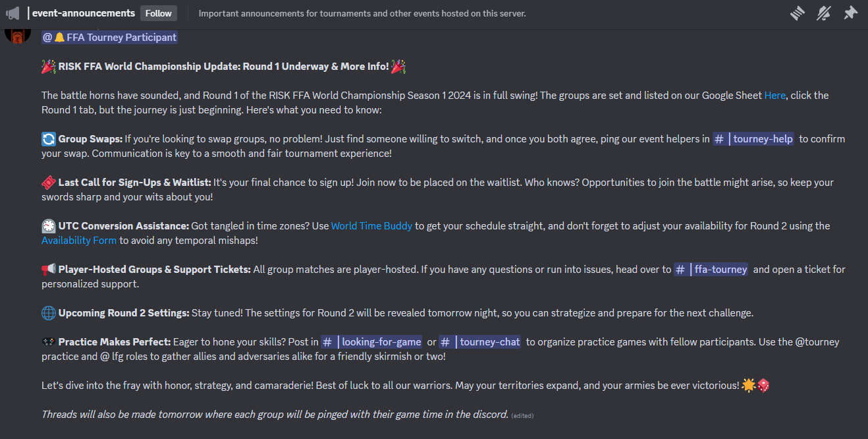Click the red dice emoji ending the message

coord(763,385)
